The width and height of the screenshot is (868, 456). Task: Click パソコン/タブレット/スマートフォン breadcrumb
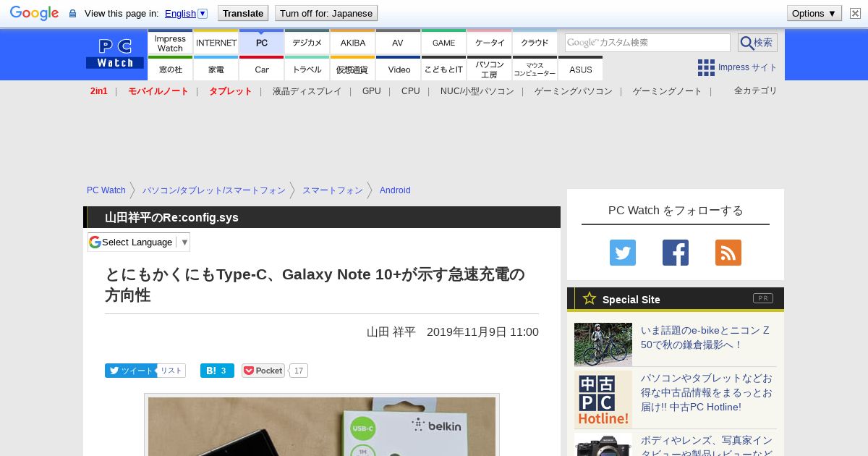[x=214, y=190]
